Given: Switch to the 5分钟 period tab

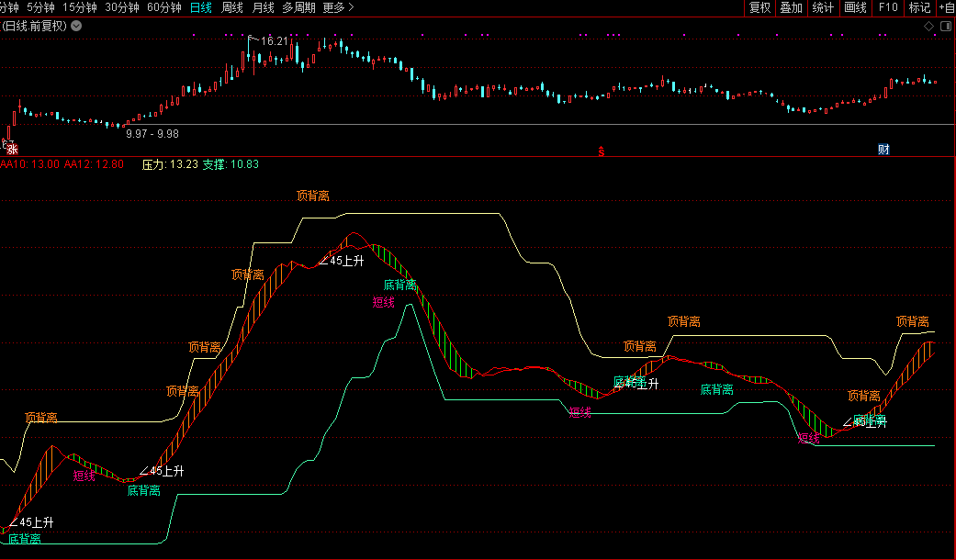Looking at the screenshot, I should pyautogui.click(x=40, y=8).
